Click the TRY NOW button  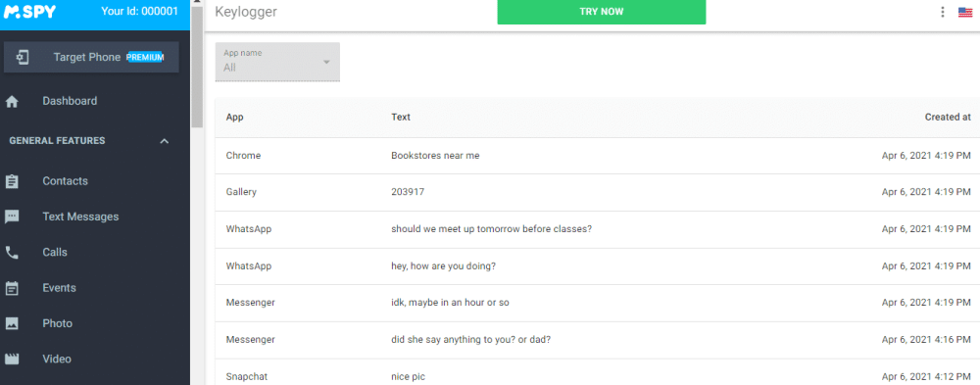(x=602, y=12)
